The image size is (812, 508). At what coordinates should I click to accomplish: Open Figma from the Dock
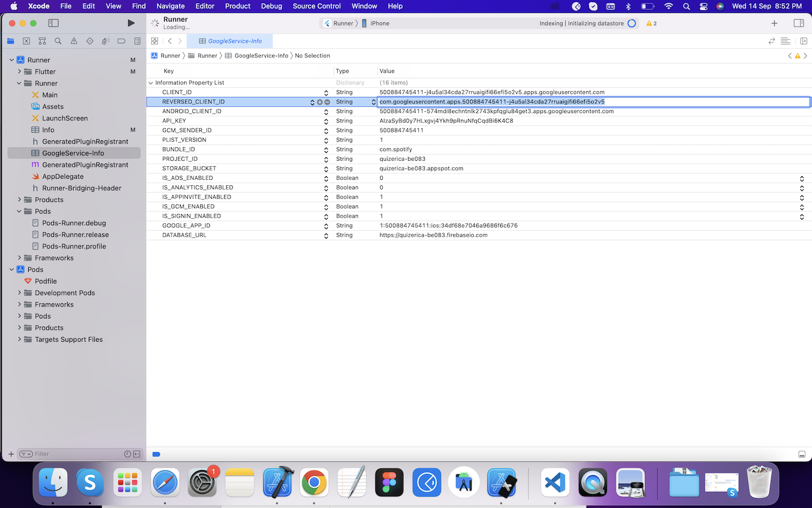[389, 482]
